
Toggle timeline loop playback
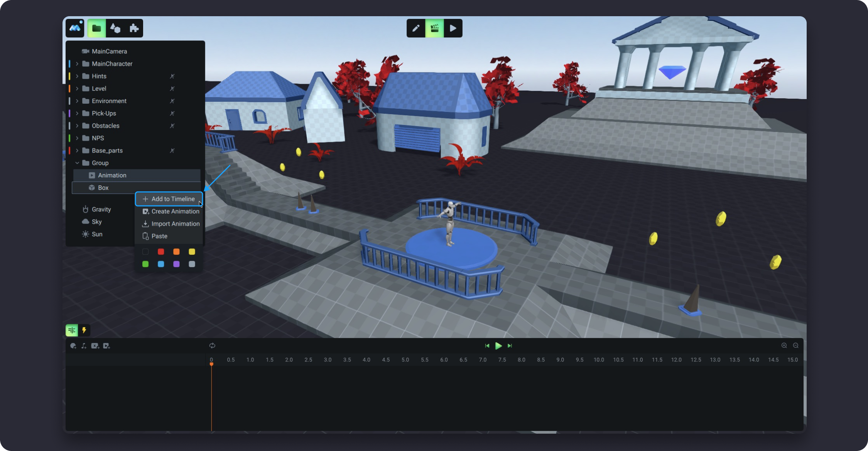pyautogui.click(x=212, y=346)
